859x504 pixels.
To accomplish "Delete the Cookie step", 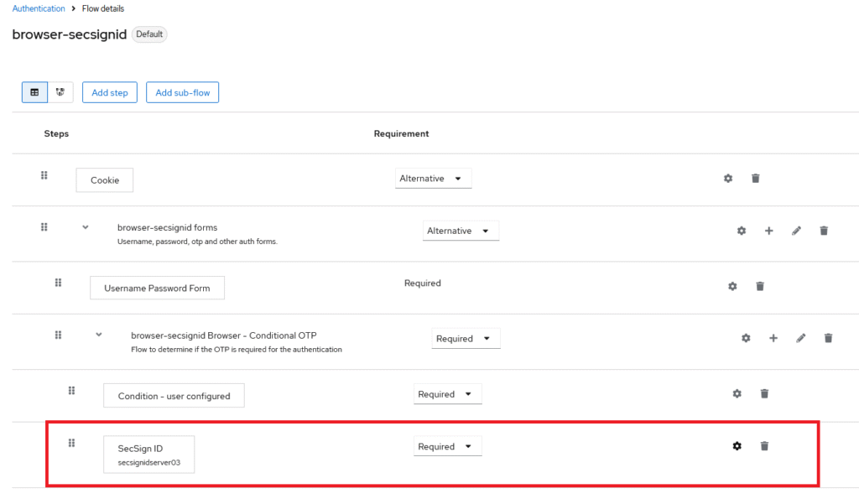I will 756,179.
